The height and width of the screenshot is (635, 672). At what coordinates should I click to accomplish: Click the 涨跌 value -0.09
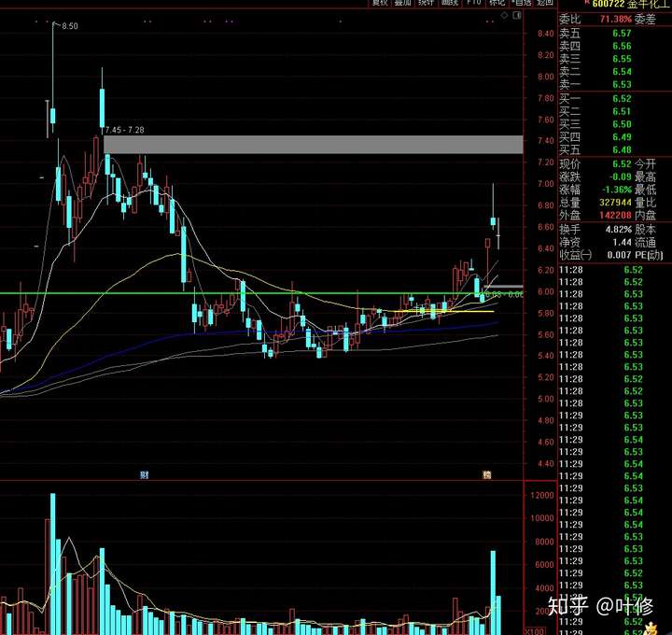point(620,176)
